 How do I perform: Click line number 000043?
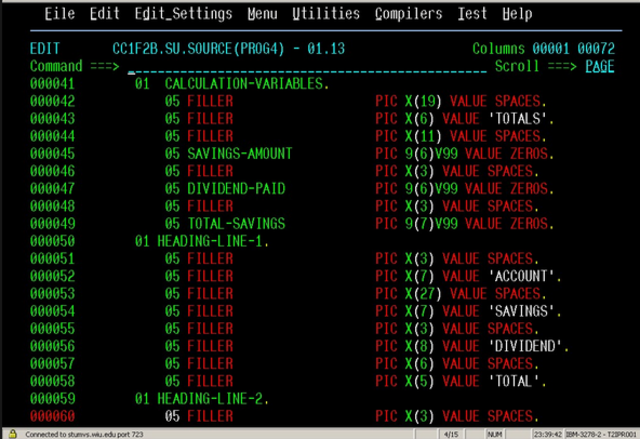pyautogui.click(x=52, y=119)
